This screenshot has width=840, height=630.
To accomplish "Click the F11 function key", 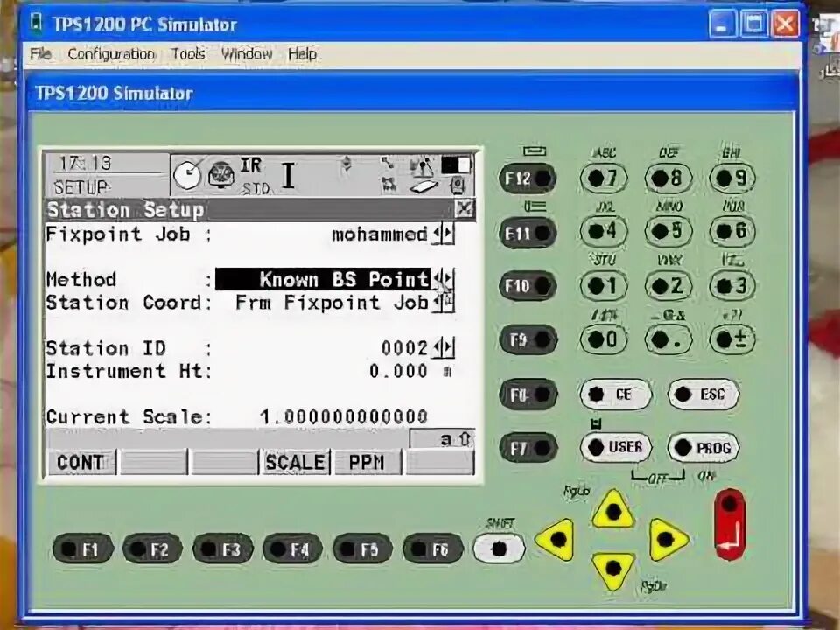I will click(528, 233).
